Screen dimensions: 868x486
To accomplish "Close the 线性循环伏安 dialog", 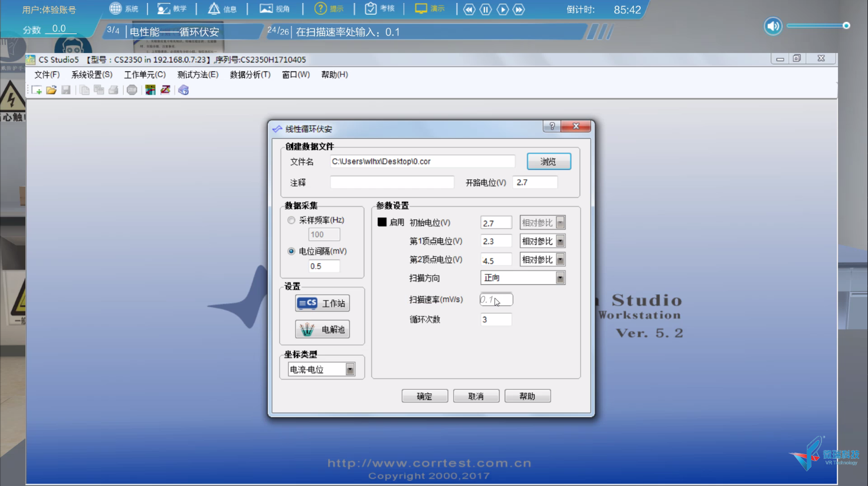I will (576, 126).
